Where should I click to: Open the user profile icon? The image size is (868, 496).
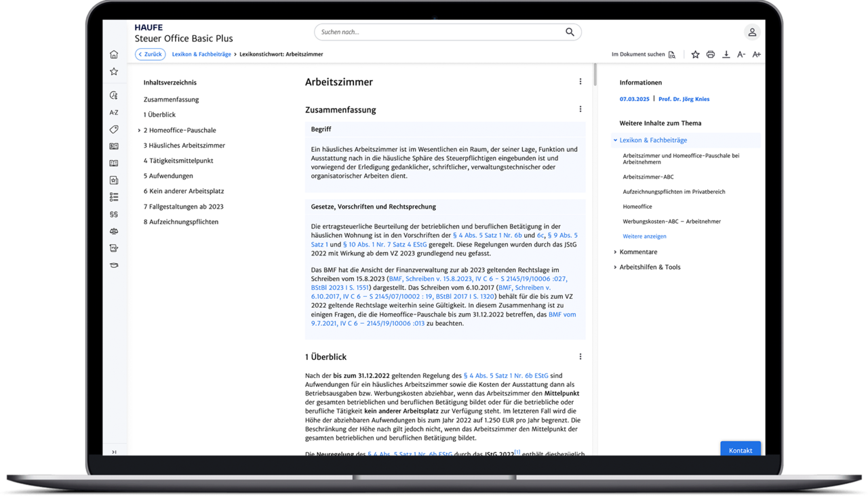point(751,33)
